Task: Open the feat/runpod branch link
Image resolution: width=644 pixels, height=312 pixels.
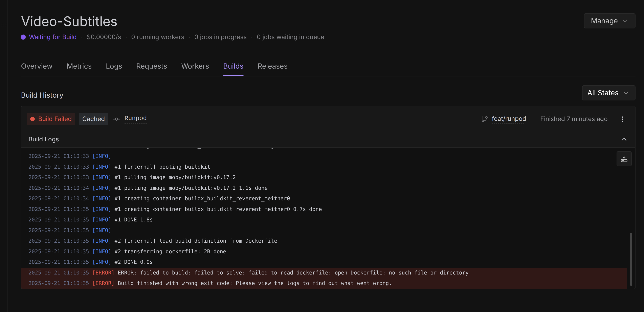Action: 509,119
